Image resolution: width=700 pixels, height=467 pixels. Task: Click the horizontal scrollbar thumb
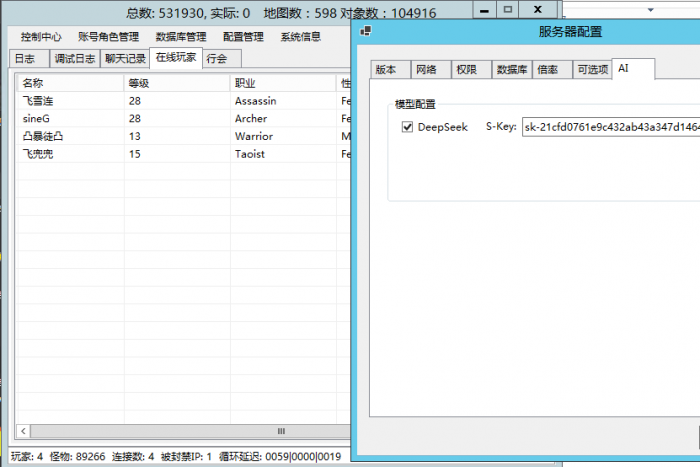coord(191,431)
